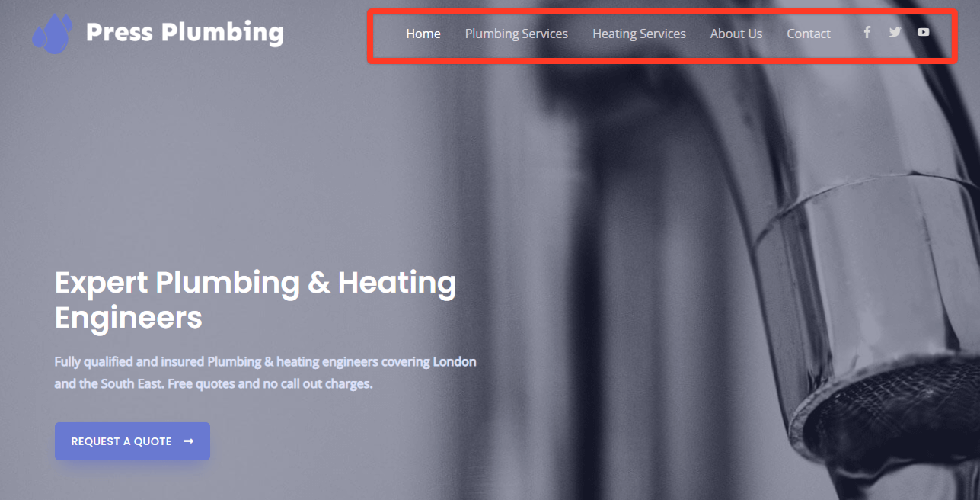Open the Plumbing Services menu item
The width and height of the screenshot is (980, 500).
tap(516, 34)
